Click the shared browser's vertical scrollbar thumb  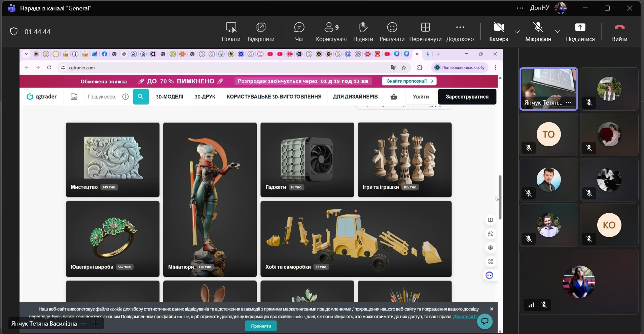pos(500,197)
